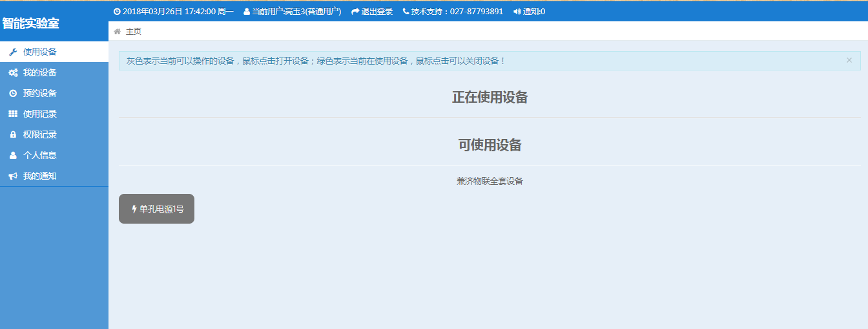Dismiss the blue info alert banner
Screen dimensions: 868x329
click(849, 60)
